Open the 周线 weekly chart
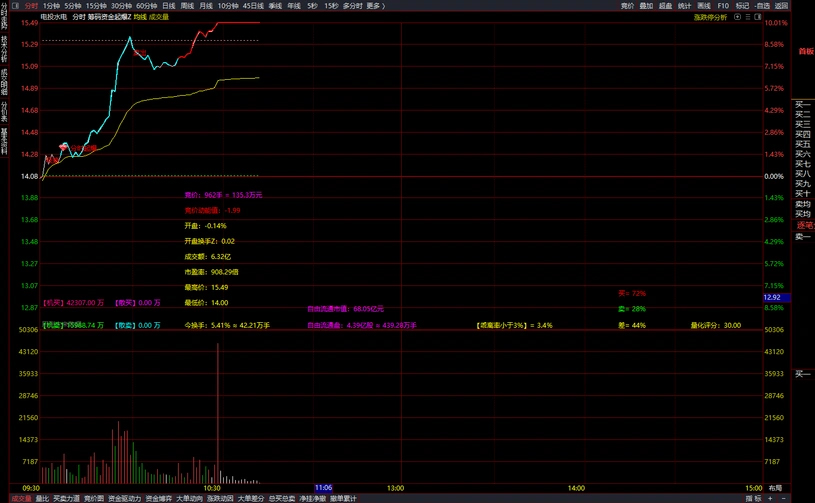This screenshot has height=503, width=815. (x=187, y=6)
